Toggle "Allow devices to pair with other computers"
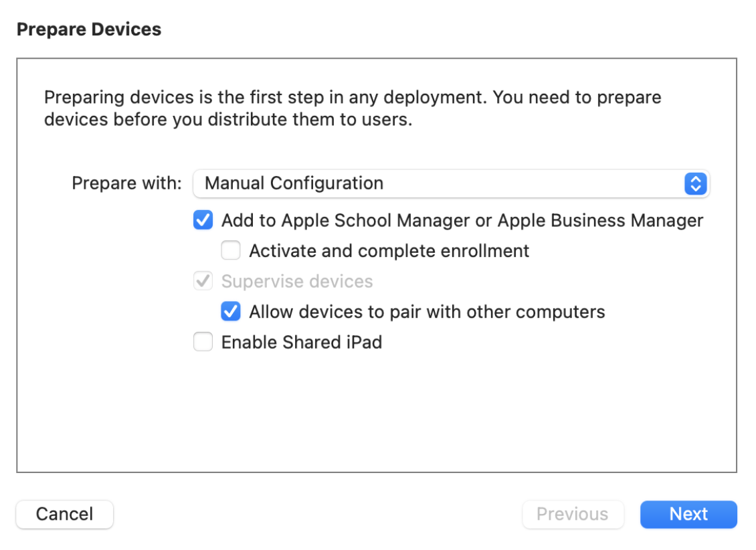Viewport: 756px width, 550px height. click(x=231, y=312)
